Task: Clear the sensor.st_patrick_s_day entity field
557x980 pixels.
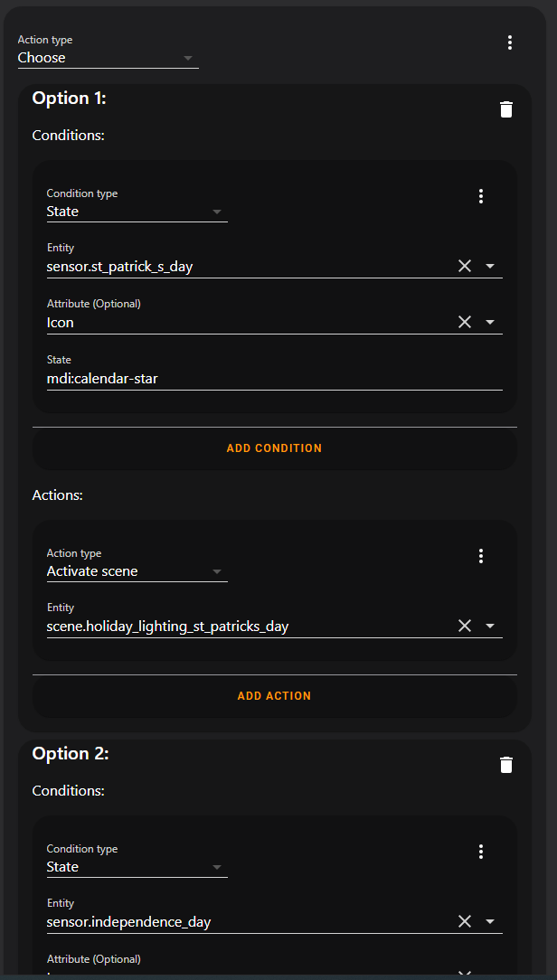Action: point(465,266)
